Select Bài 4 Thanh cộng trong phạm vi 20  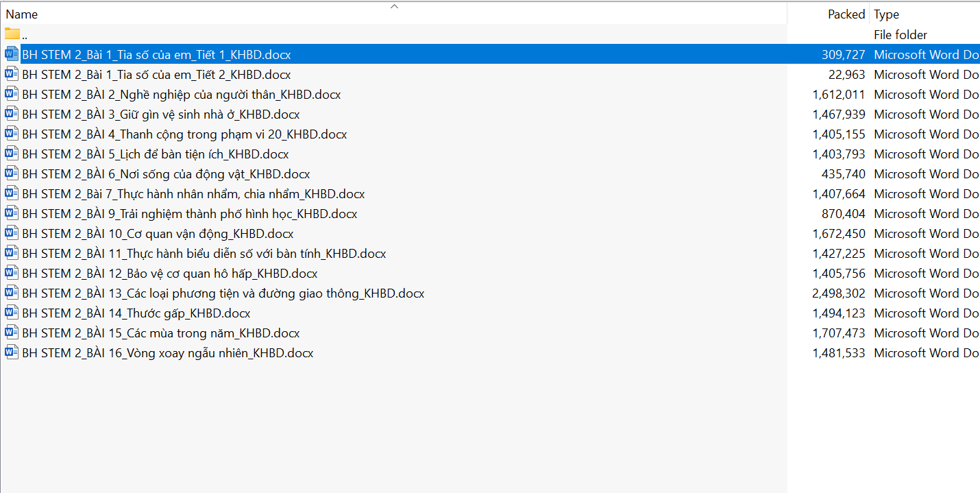point(184,134)
